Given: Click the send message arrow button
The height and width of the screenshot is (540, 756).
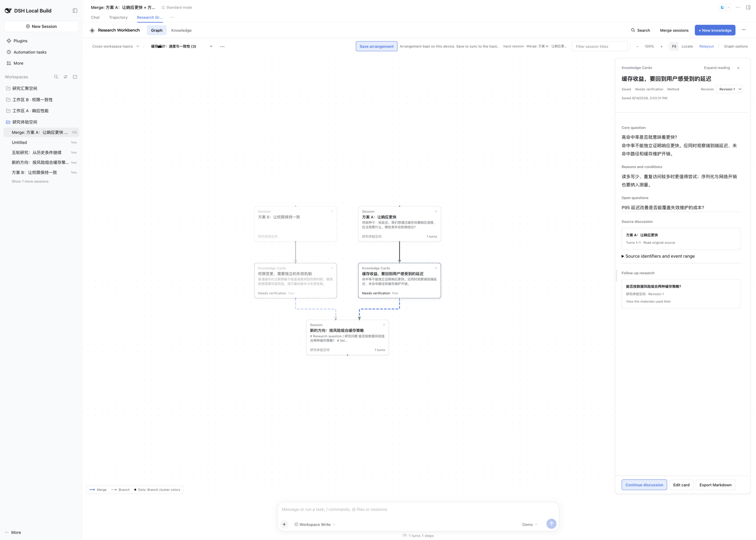Looking at the screenshot, I should point(551,524).
